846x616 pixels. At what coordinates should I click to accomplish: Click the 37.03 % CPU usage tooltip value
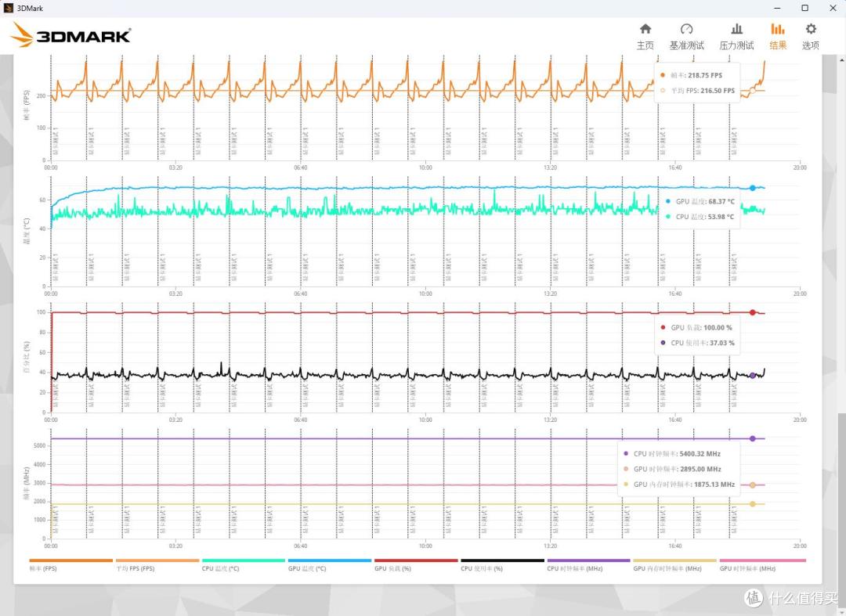721,343
